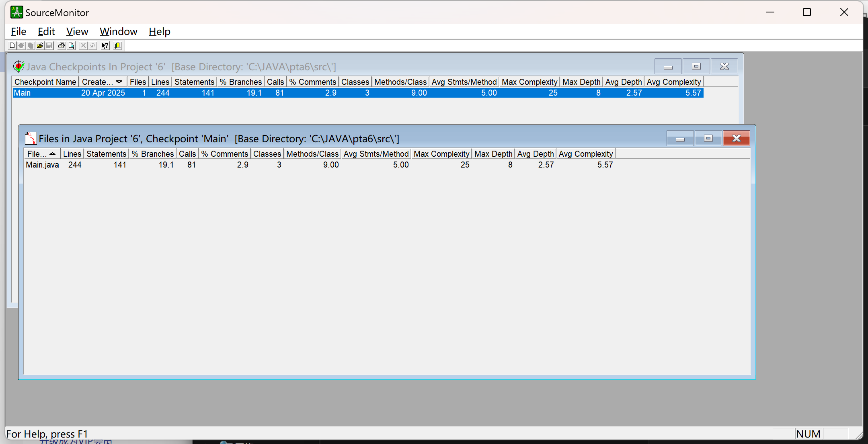Click the Avg Complexity header in Files window
Viewport: 868px width, 444px height.
tap(585, 154)
